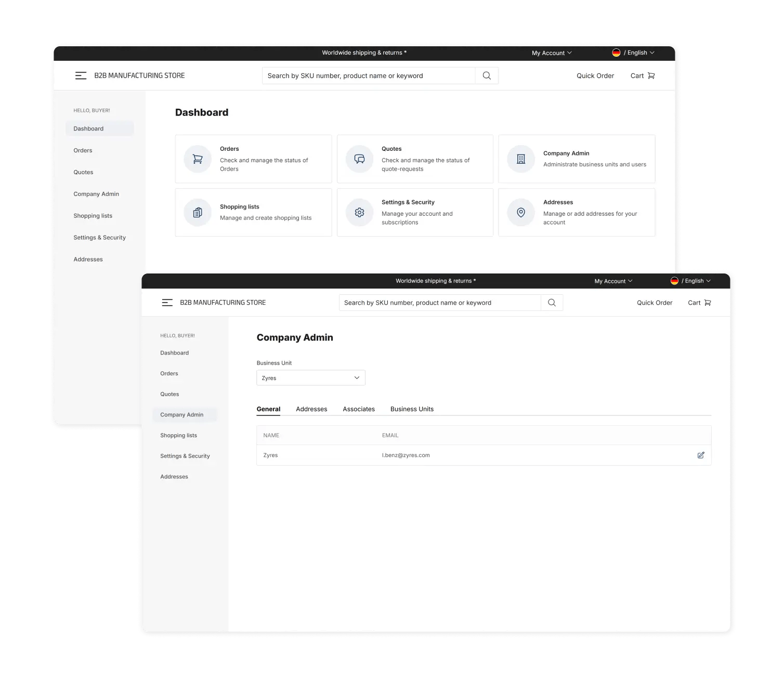Click the search magnifier in the Company Admin window
Image resolution: width=784 pixels, height=678 pixels.
click(x=552, y=303)
